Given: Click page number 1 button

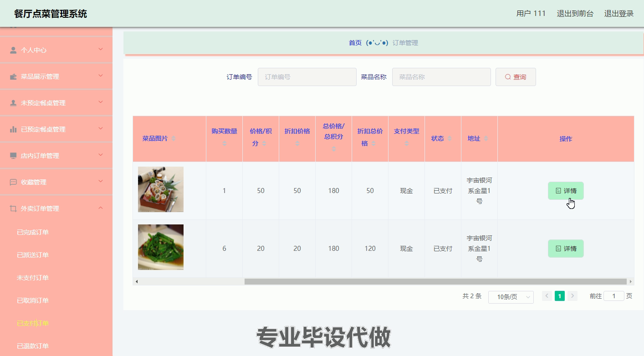Looking at the screenshot, I should point(560,296).
